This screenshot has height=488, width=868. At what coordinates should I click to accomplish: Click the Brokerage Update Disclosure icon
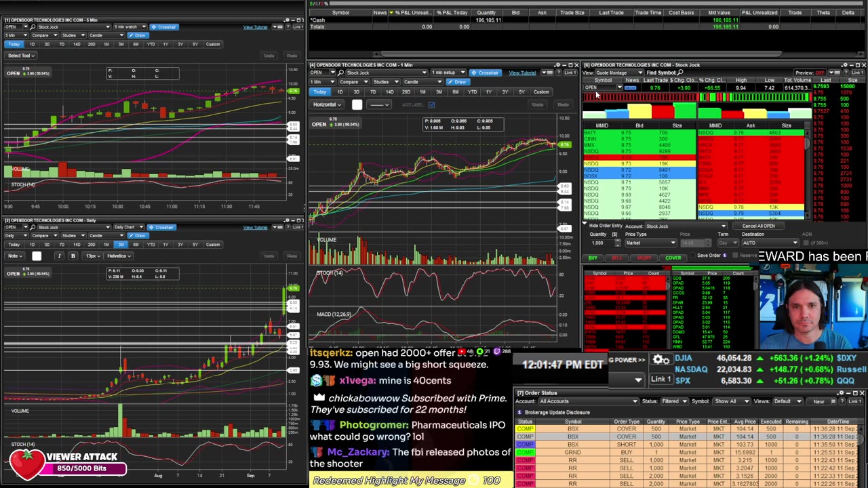click(x=519, y=412)
